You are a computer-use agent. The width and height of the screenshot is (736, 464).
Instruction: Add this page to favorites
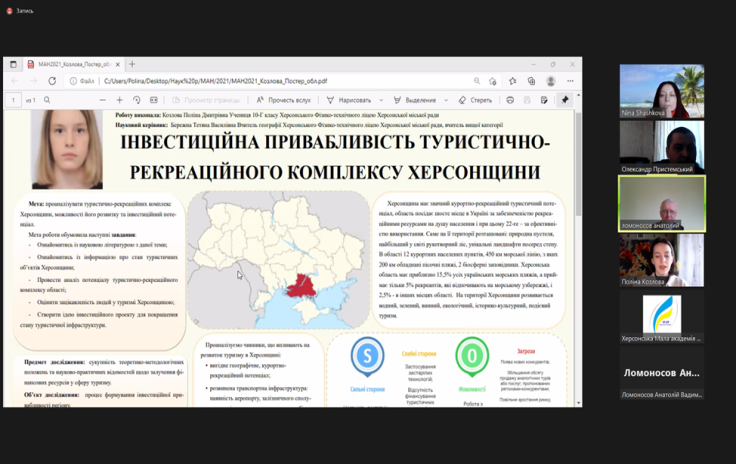tap(492, 81)
